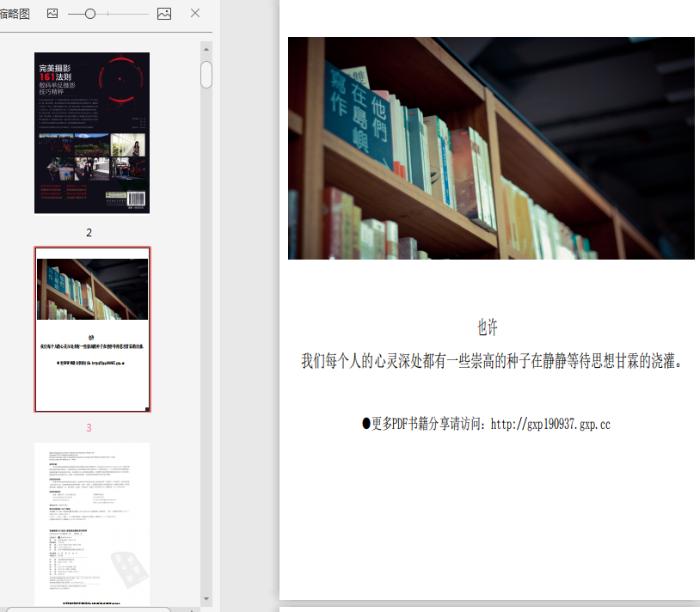
Task: Click the 缩略图 panel title
Action: (15, 14)
